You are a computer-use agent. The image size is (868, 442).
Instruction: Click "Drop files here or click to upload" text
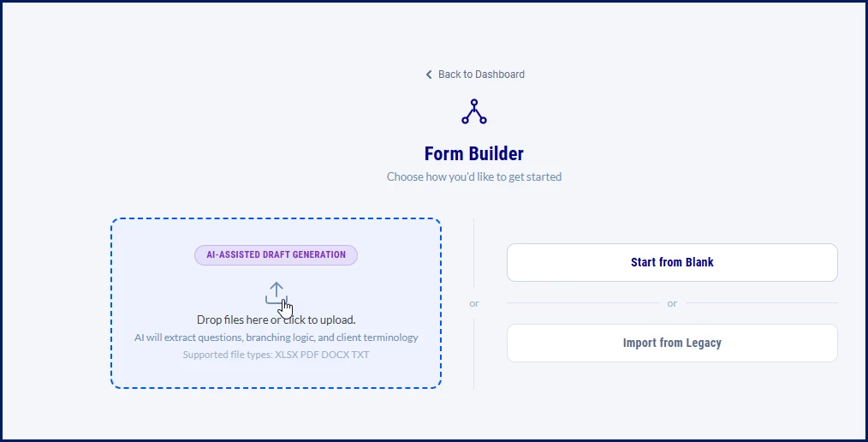pos(276,320)
